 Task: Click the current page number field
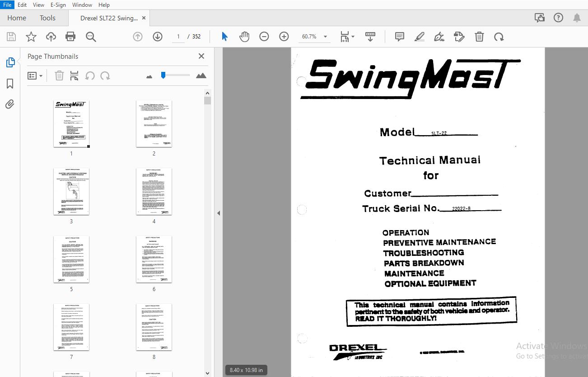click(x=178, y=37)
